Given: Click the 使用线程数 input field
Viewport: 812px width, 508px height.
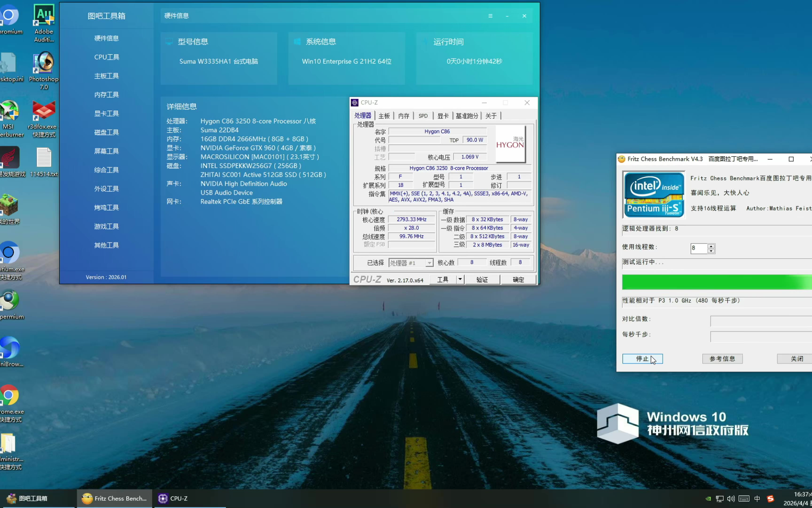Looking at the screenshot, I should click(699, 248).
